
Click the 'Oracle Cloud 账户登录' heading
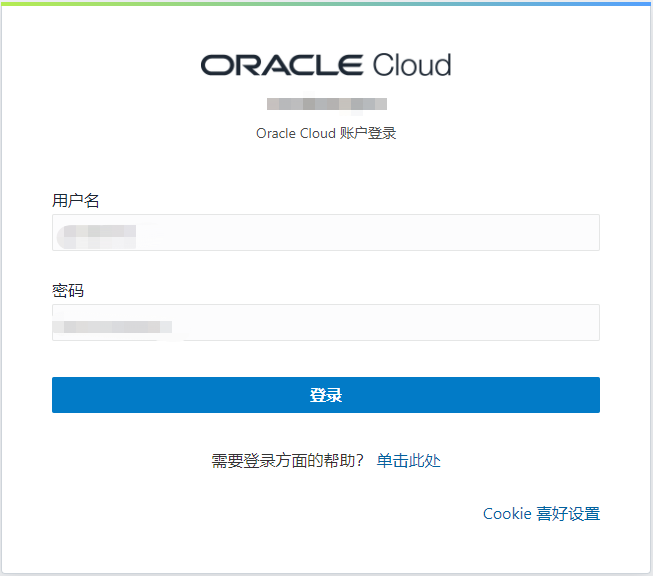point(326,133)
